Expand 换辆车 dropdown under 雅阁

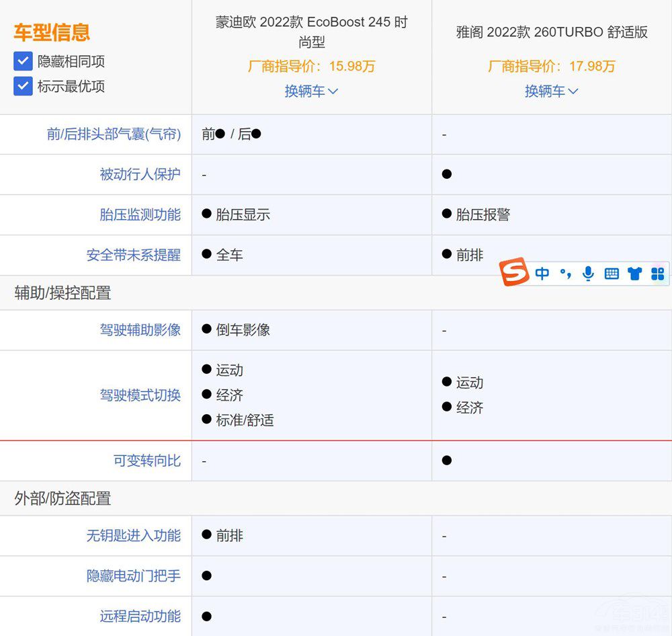[551, 91]
